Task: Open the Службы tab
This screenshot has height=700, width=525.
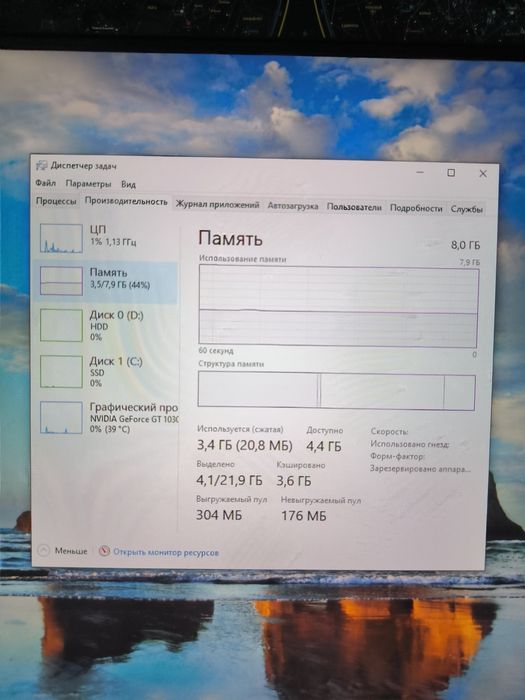Action: pos(467,209)
